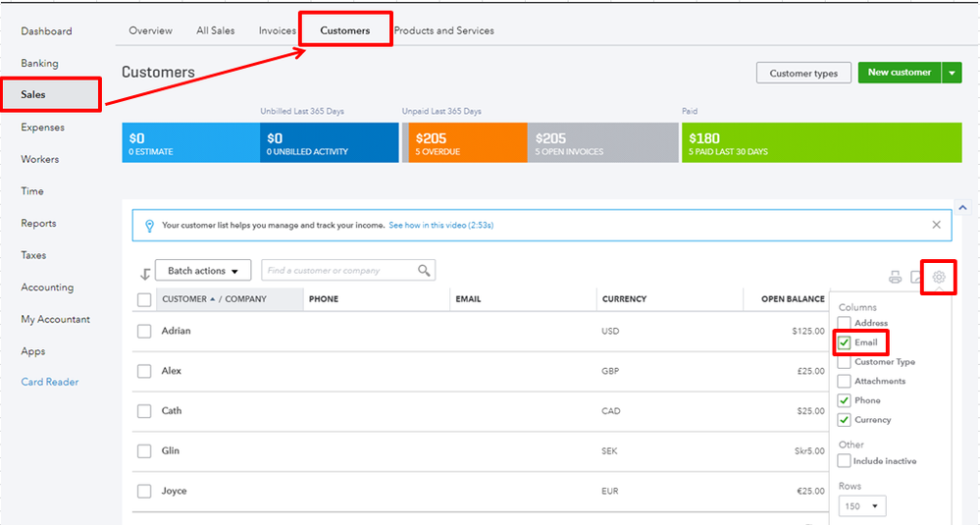Open customer Cath
Image resolution: width=980 pixels, height=525 pixels.
pos(172,410)
